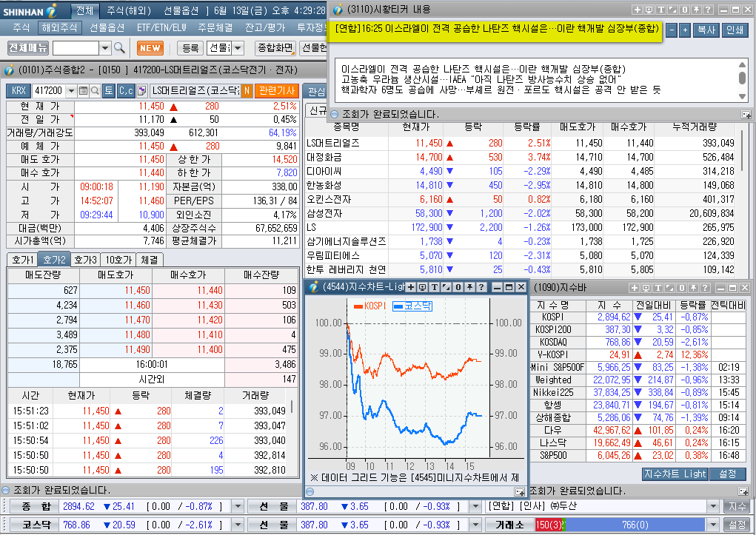This screenshot has height=535, width=756.
Task: Toggle the KOSPI series in chart legend
Action: tap(369, 306)
